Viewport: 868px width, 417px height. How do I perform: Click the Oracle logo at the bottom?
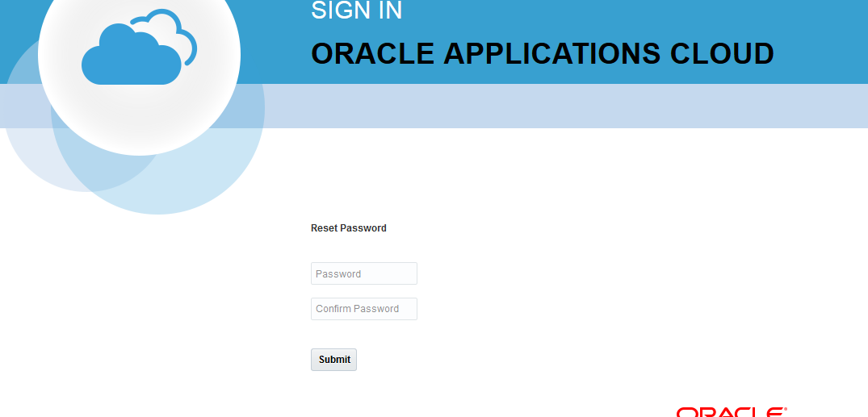tap(732, 412)
